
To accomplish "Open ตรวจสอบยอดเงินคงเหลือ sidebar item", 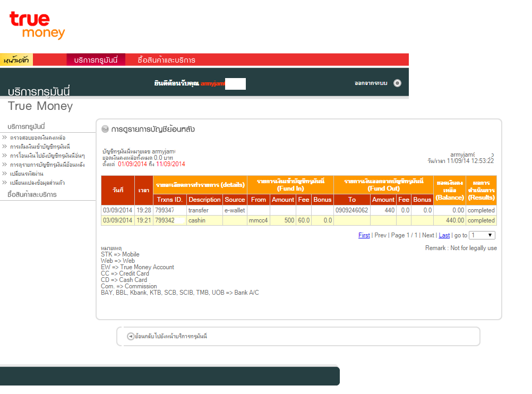I will click(x=38, y=138).
